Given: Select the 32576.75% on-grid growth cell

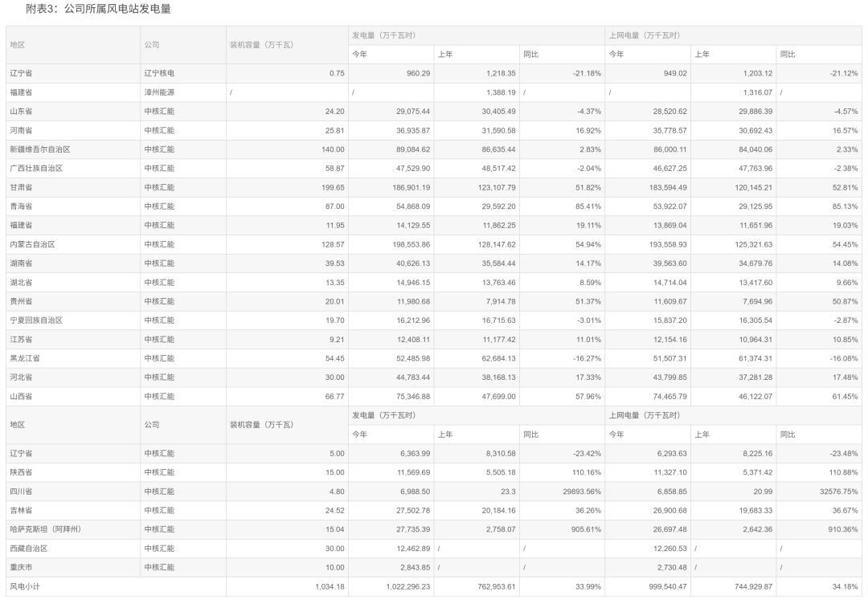Looking at the screenshot, I should [832, 492].
